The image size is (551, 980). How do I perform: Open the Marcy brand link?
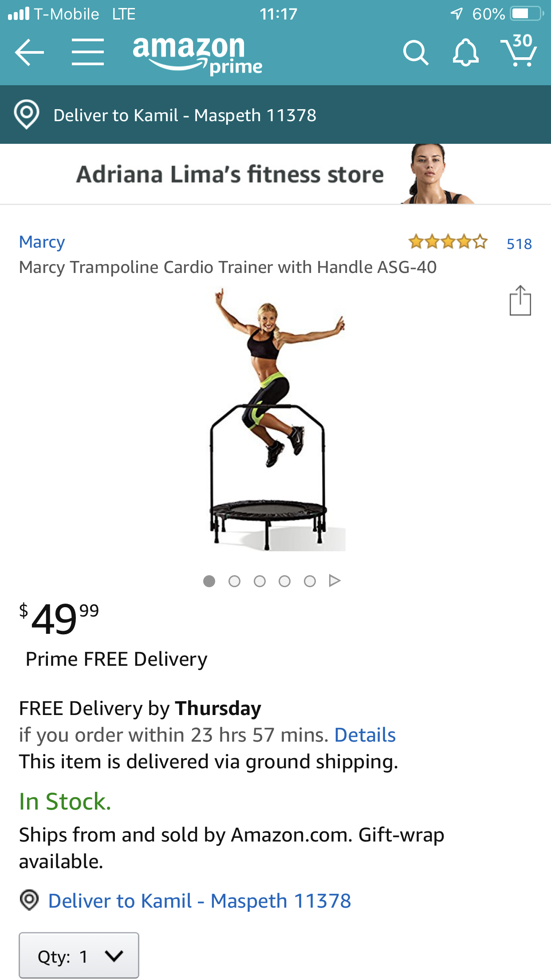42,242
